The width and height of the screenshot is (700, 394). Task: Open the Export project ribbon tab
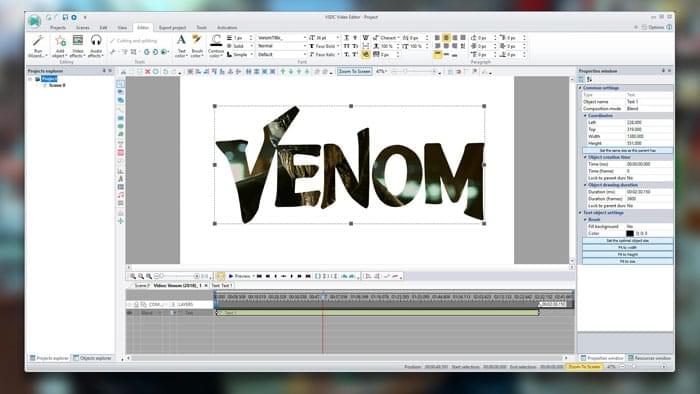[x=172, y=28]
